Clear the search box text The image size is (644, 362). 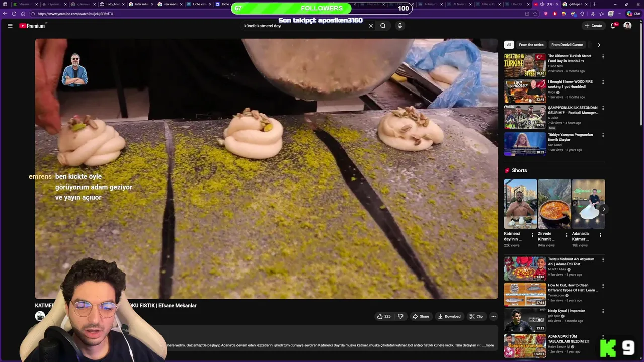(x=371, y=26)
